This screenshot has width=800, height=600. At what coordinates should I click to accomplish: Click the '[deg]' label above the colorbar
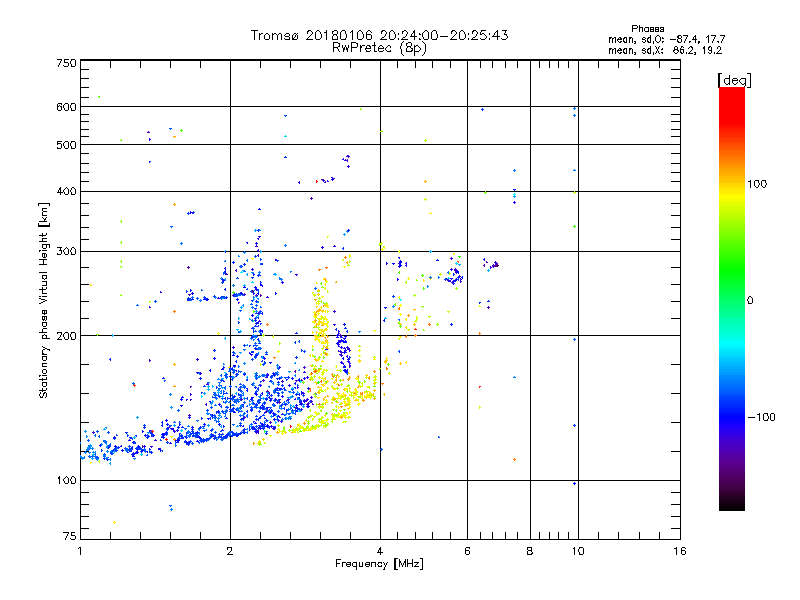734,80
